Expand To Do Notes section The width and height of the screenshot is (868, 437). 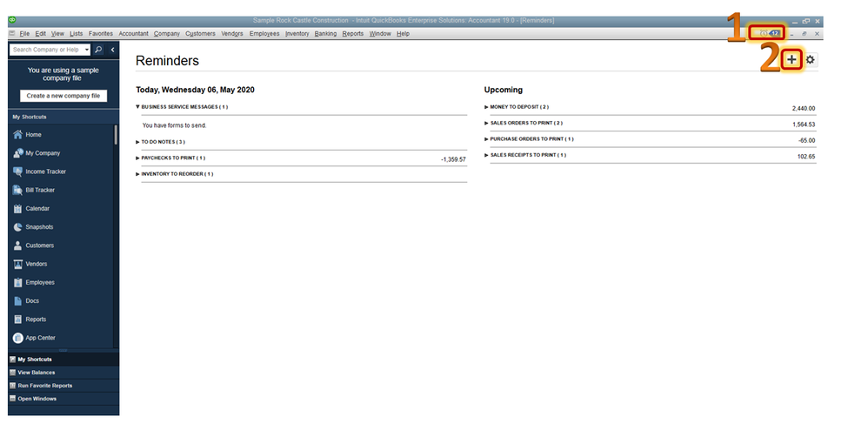click(x=137, y=143)
